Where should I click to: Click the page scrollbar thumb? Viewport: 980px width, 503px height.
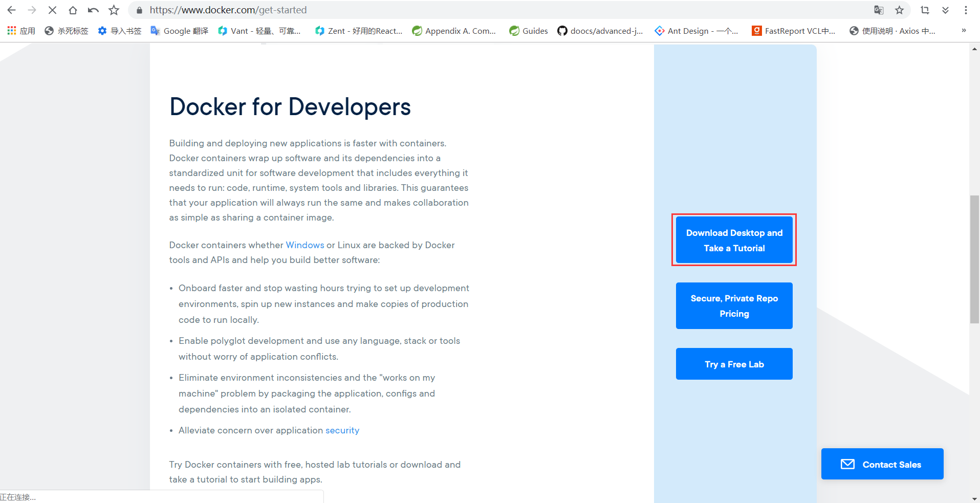point(974,259)
